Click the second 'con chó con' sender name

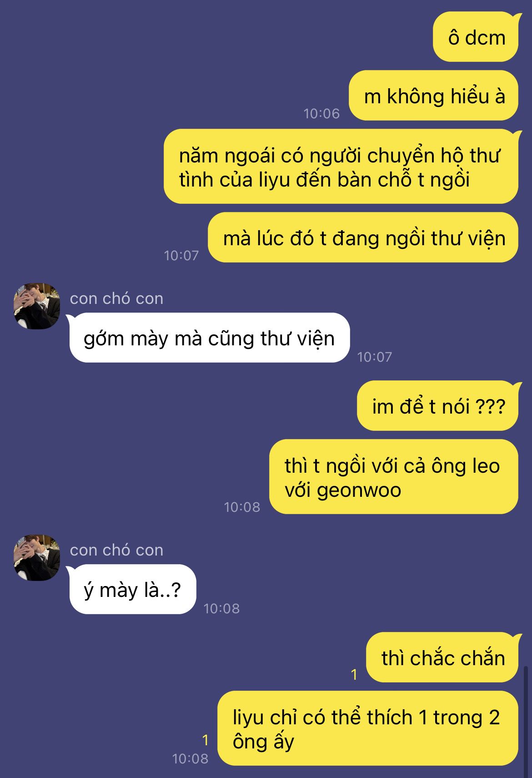[x=116, y=550]
